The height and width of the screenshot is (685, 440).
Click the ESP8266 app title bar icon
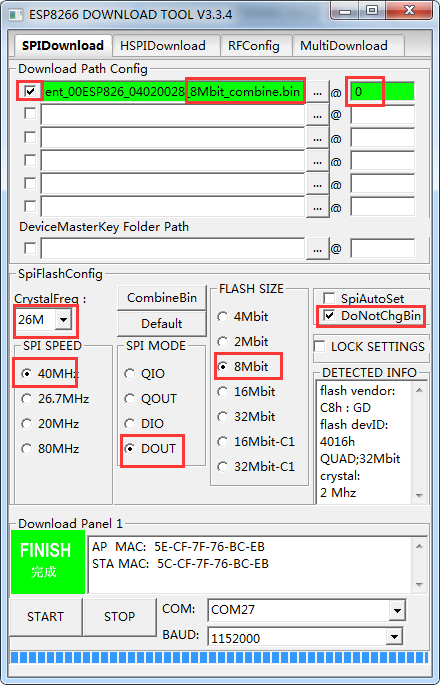[x=16, y=15]
